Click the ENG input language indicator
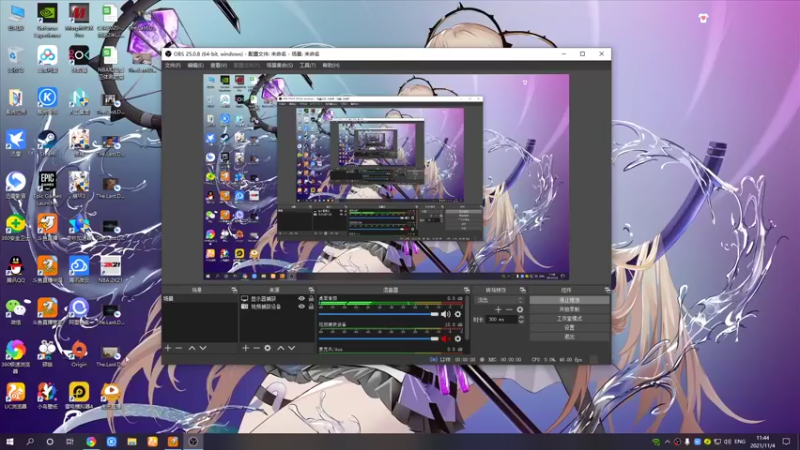 (x=739, y=441)
